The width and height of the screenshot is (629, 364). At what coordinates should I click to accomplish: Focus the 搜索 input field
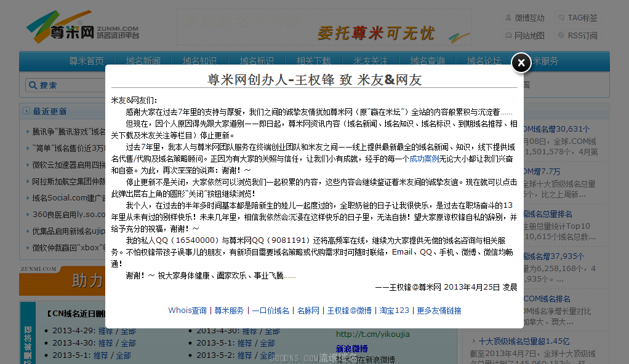pyautogui.click(x=66, y=85)
